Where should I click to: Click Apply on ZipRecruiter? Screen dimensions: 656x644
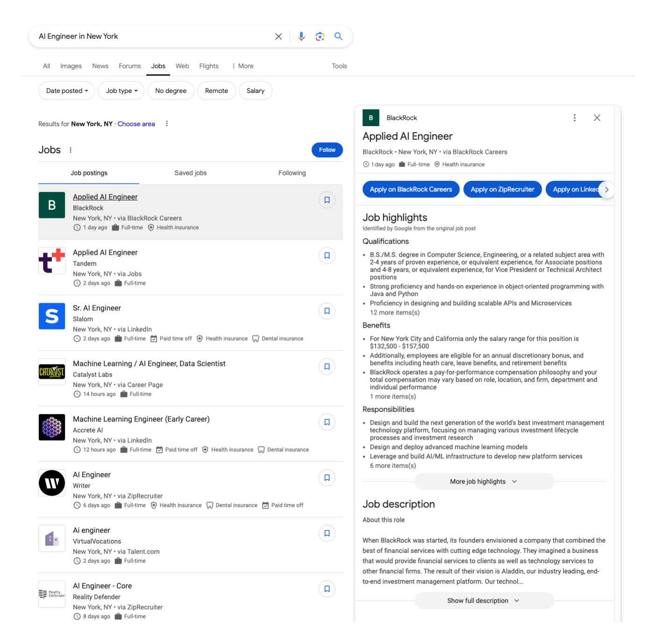502,189
